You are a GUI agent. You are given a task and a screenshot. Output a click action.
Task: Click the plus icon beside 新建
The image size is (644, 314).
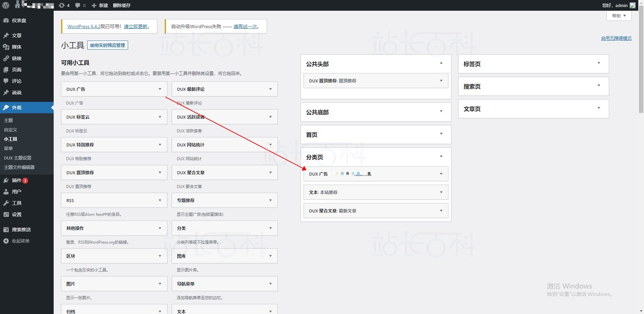(94, 5)
